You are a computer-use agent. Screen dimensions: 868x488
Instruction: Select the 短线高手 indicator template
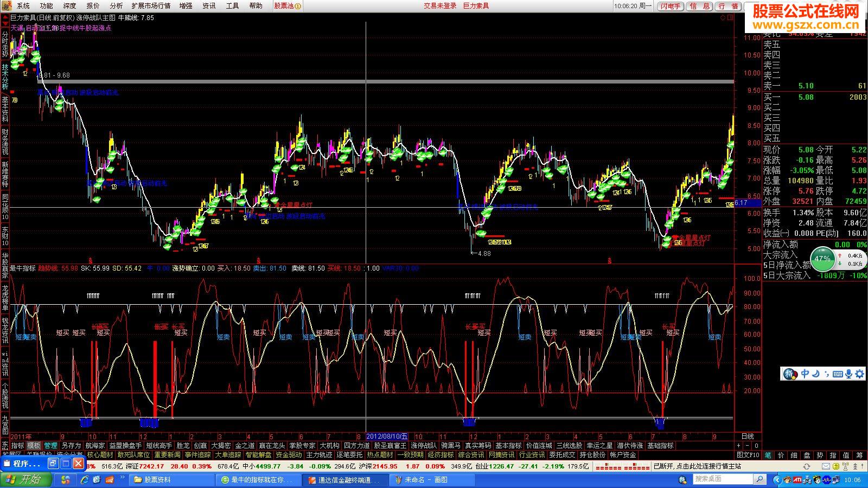159,446
